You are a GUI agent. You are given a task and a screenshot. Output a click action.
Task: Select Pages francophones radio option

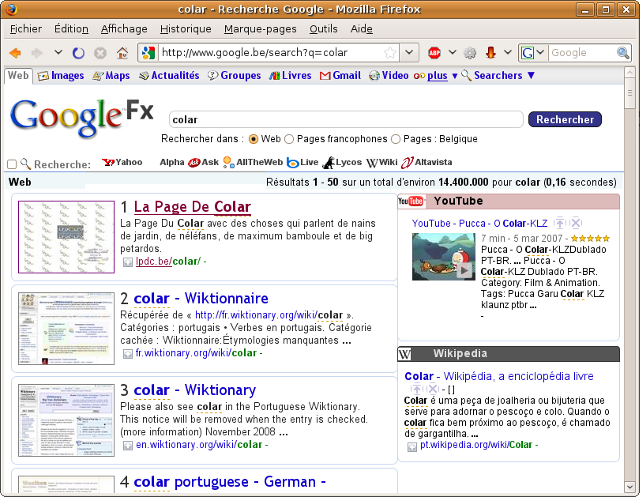pos(289,139)
